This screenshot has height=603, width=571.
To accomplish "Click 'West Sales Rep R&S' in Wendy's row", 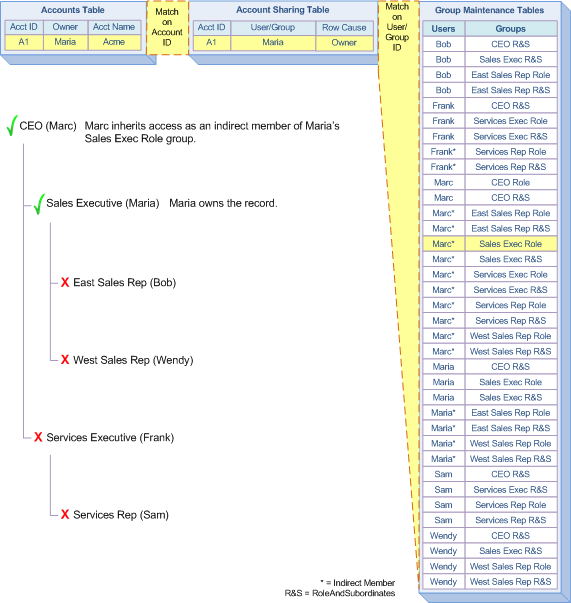I will (511, 582).
